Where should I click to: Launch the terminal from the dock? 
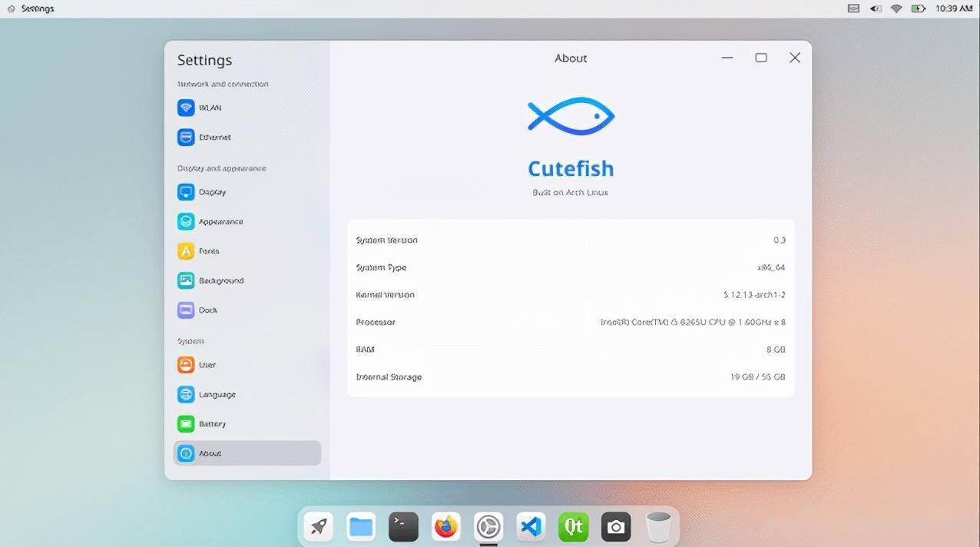point(403,527)
